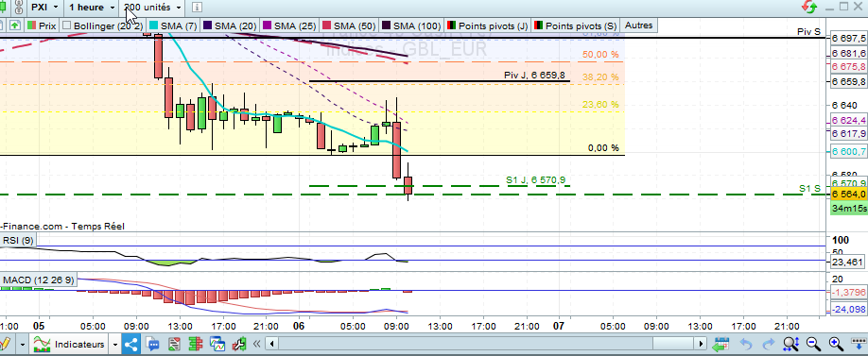The width and height of the screenshot is (868, 356).
Task: Click the 23,461 RSI value label
Action: coord(848,263)
